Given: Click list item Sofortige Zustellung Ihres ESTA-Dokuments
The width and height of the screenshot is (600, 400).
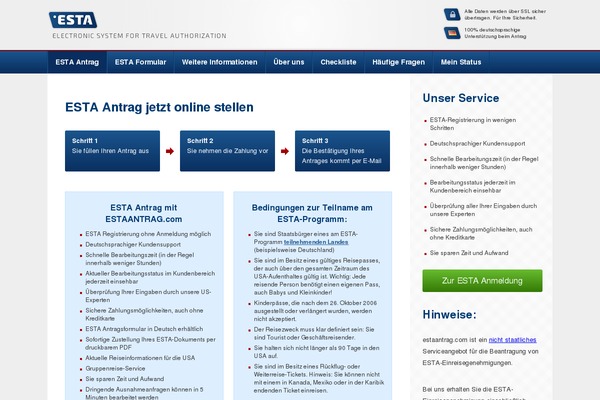Looking at the screenshot, I should tap(150, 343).
